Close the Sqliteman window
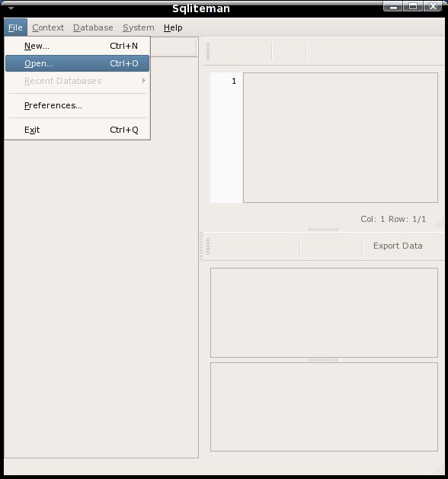This screenshot has width=448, height=479. (x=433, y=6)
